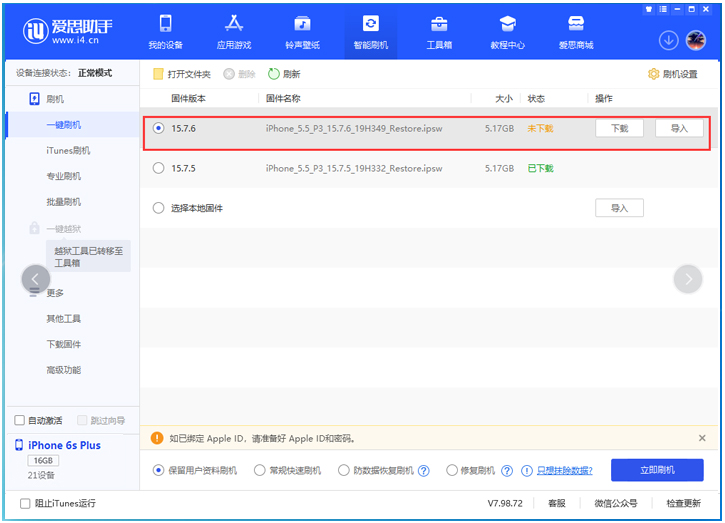Open the 教程中心 tutorial icon
This screenshot has width=725, height=523.
pos(507,24)
